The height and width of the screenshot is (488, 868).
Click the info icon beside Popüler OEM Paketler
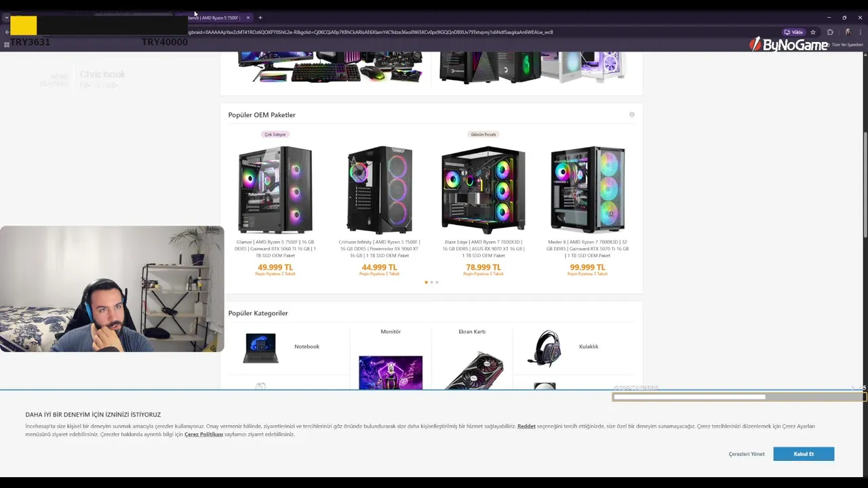point(631,115)
